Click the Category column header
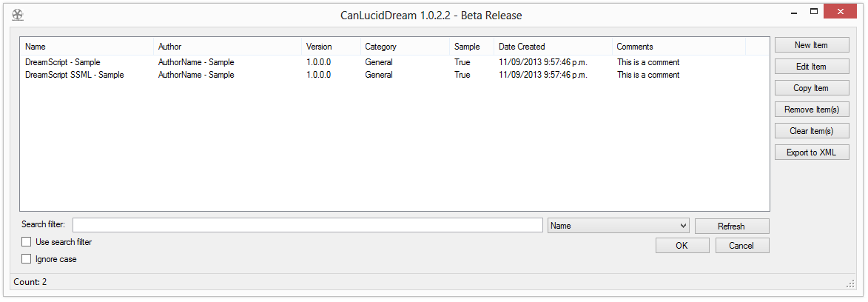This screenshot has height=302, width=868. (x=404, y=47)
